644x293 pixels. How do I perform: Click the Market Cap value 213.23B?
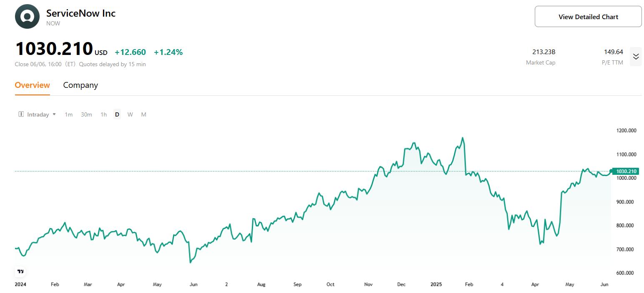coord(544,52)
